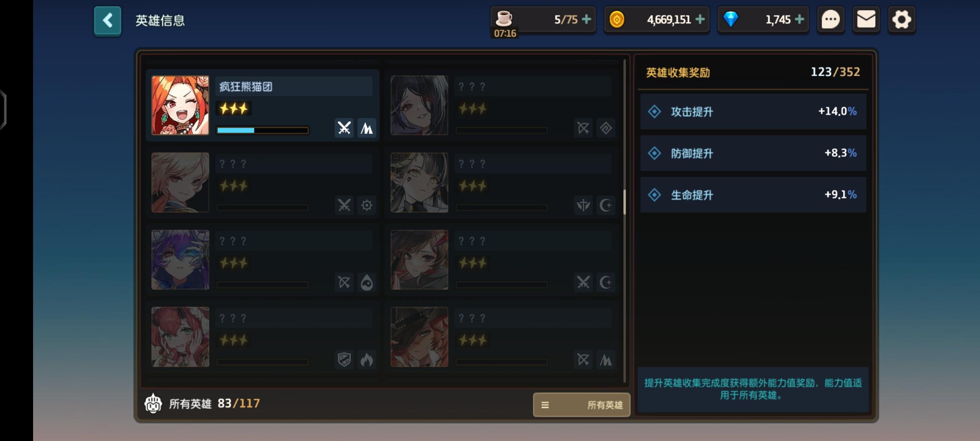
Task: Click 疯狂熊猫团 blue experience progress bar
Action: click(263, 130)
